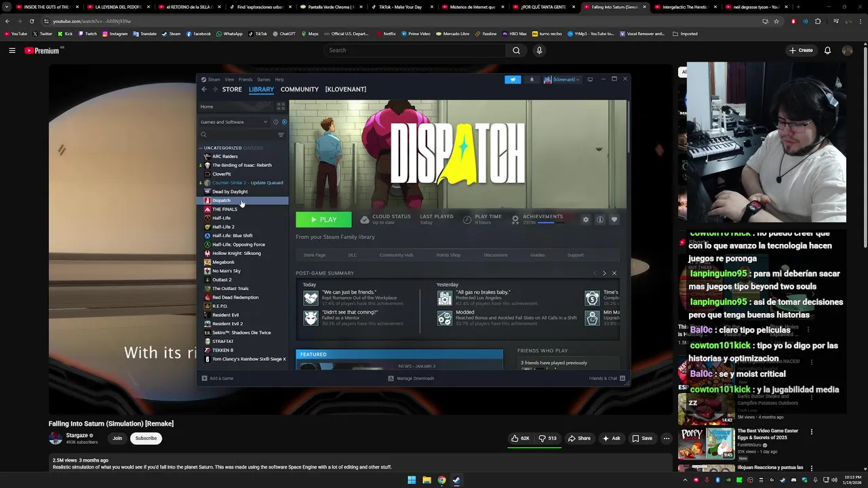Viewport: 868px width, 488px height.
Task: Click the "All gas no brakes baby." achievement icon
Action: pos(445,298)
